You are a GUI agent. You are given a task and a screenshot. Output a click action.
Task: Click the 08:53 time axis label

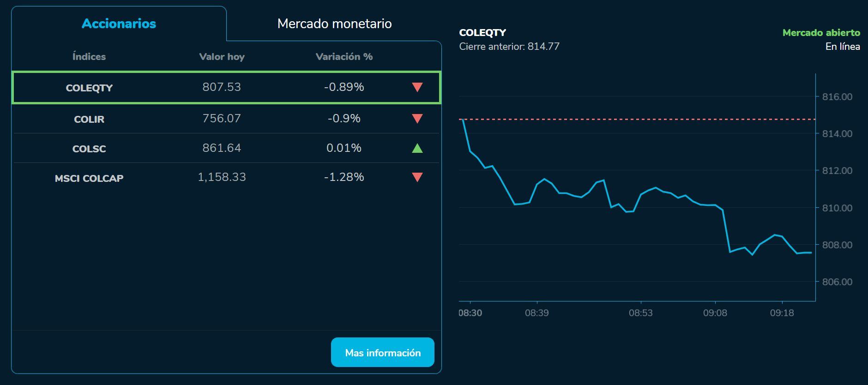pyautogui.click(x=640, y=313)
